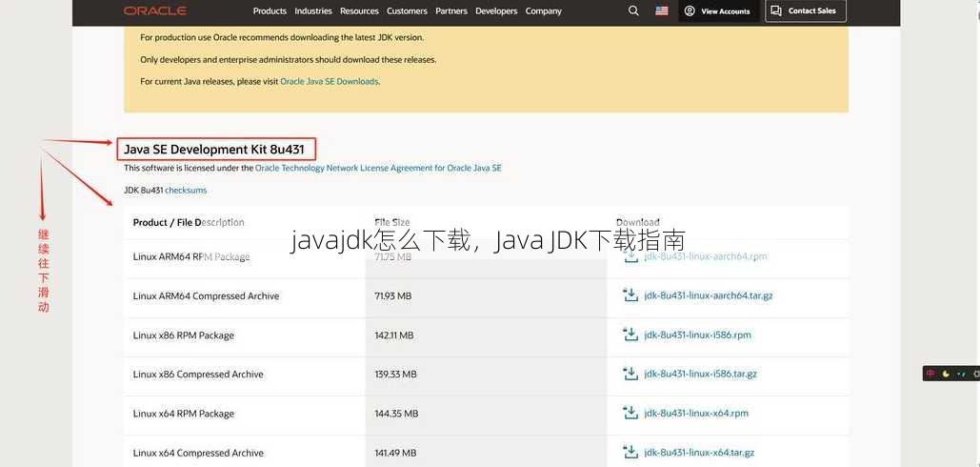Open the Oracle Technology Network License Agreement link
Viewport: 980px width, 467px height.
(378, 168)
